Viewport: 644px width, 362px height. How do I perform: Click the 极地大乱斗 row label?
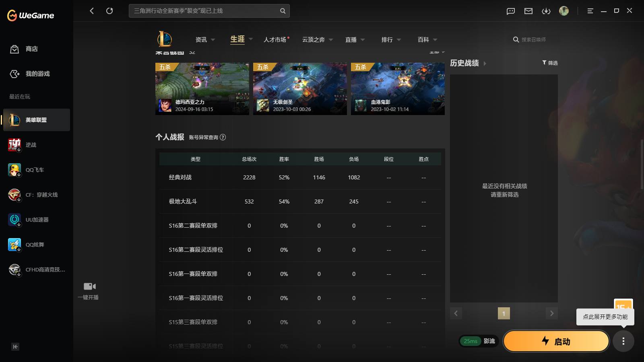tap(183, 202)
